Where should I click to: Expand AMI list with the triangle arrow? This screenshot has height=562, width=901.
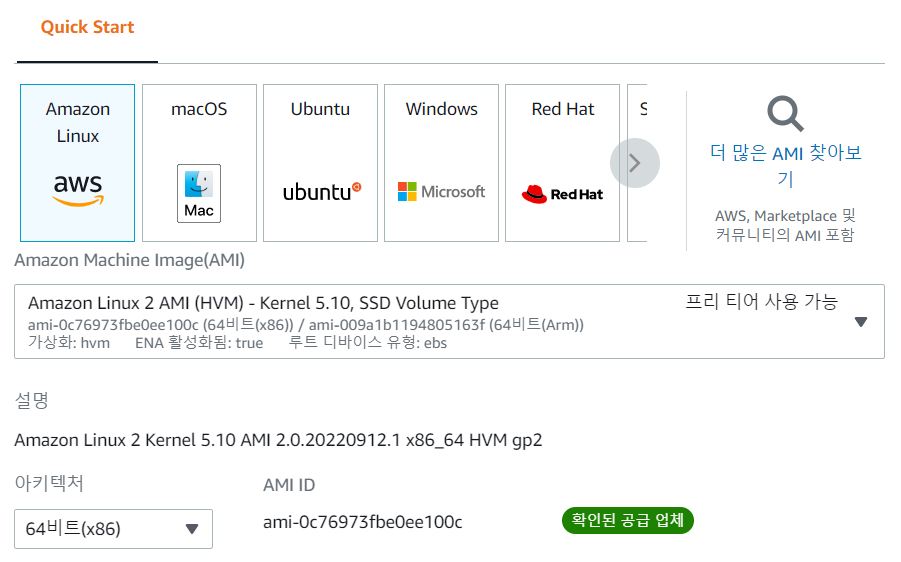pos(861,322)
